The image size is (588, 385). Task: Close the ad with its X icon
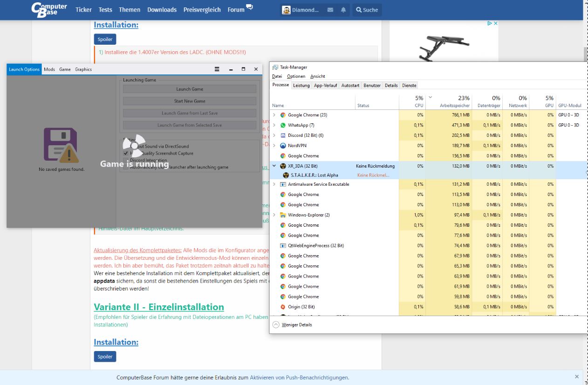coord(496,23)
